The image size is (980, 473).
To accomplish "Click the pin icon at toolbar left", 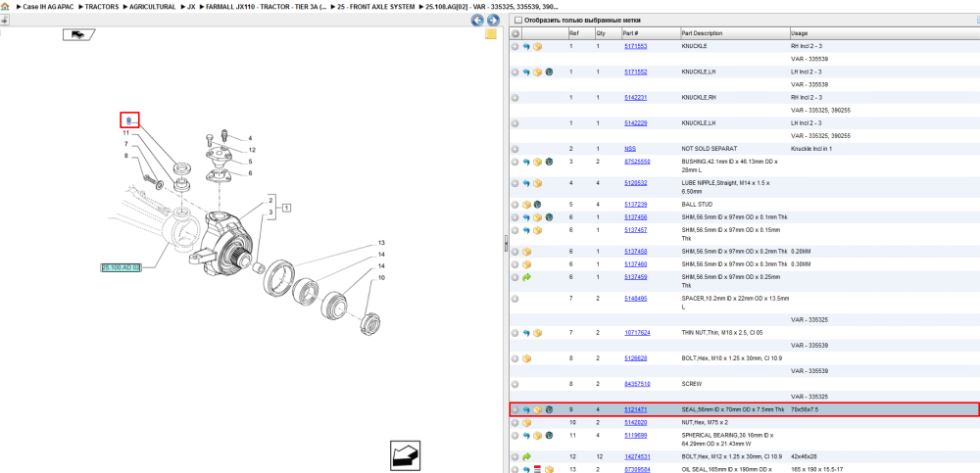I will [4, 20].
